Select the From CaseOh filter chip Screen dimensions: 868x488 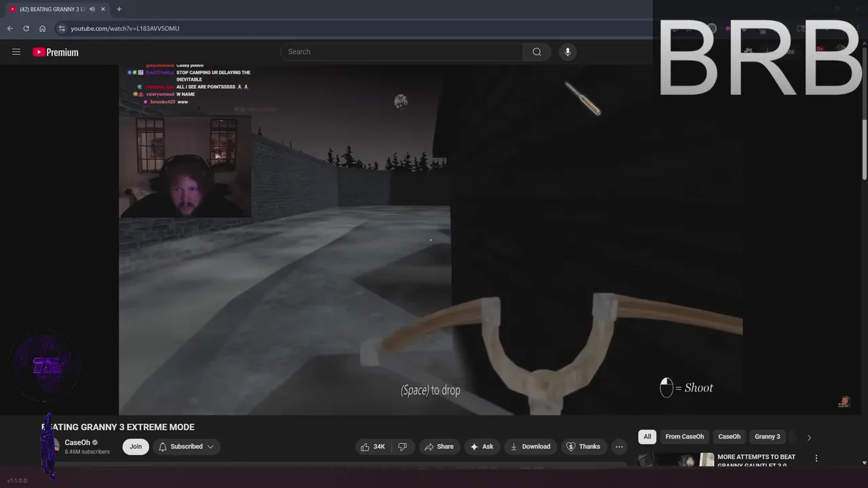(684, 436)
